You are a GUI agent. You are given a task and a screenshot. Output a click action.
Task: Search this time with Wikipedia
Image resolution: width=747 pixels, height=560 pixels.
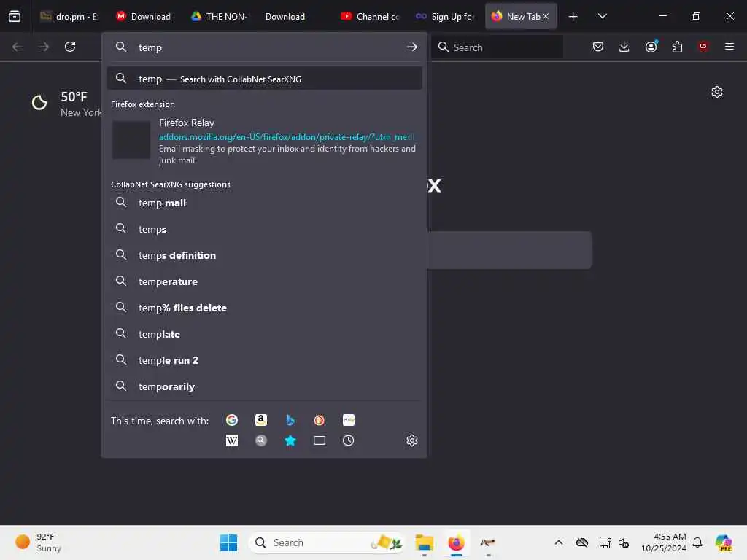coord(232,440)
